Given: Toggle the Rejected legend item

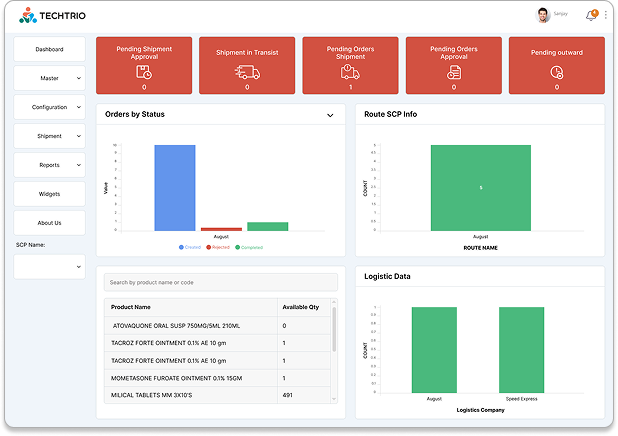Looking at the screenshot, I should pos(219,247).
